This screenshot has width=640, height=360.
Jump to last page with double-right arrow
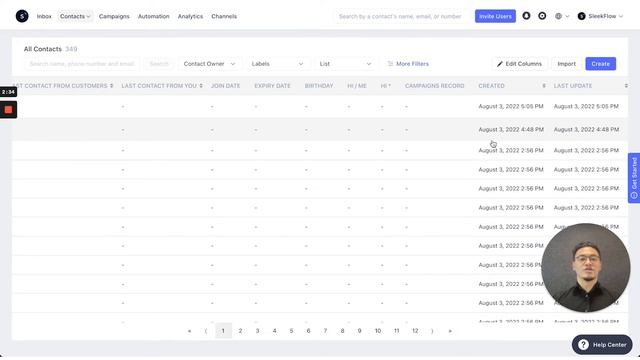tap(450, 331)
